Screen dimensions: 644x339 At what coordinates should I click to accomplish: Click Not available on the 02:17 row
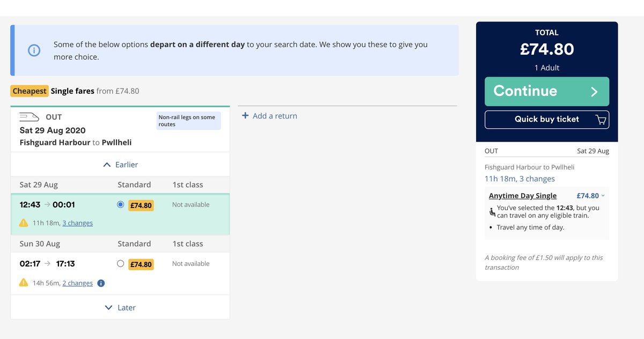tap(191, 263)
